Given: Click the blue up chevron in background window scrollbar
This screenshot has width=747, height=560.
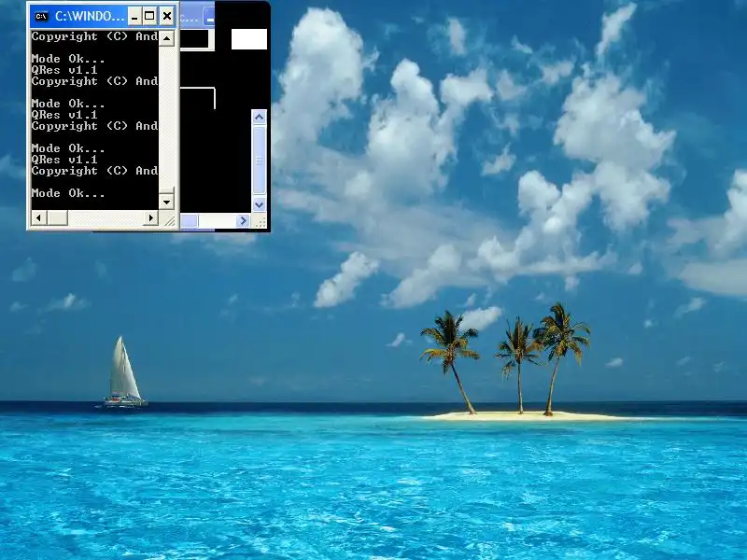Looking at the screenshot, I should [x=260, y=118].
